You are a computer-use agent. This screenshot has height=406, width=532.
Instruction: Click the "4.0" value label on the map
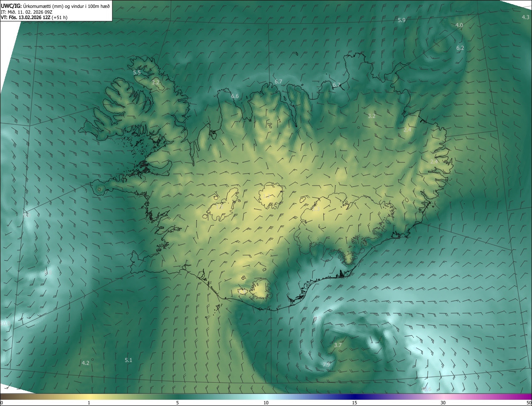pos(459,25)
